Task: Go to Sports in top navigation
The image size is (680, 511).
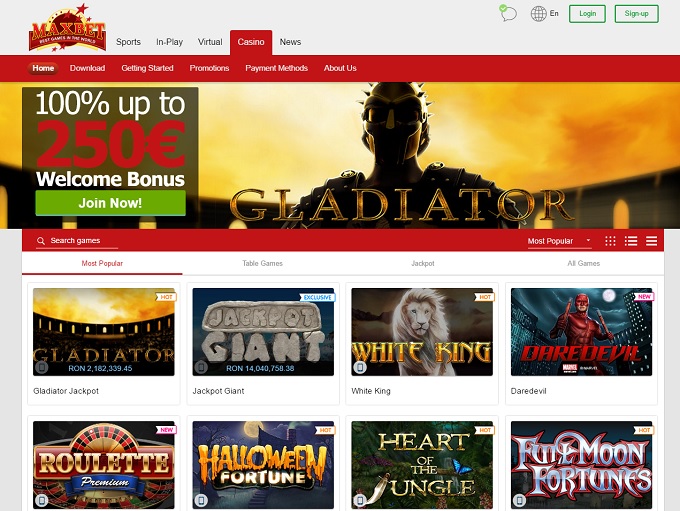Action: 128,42
